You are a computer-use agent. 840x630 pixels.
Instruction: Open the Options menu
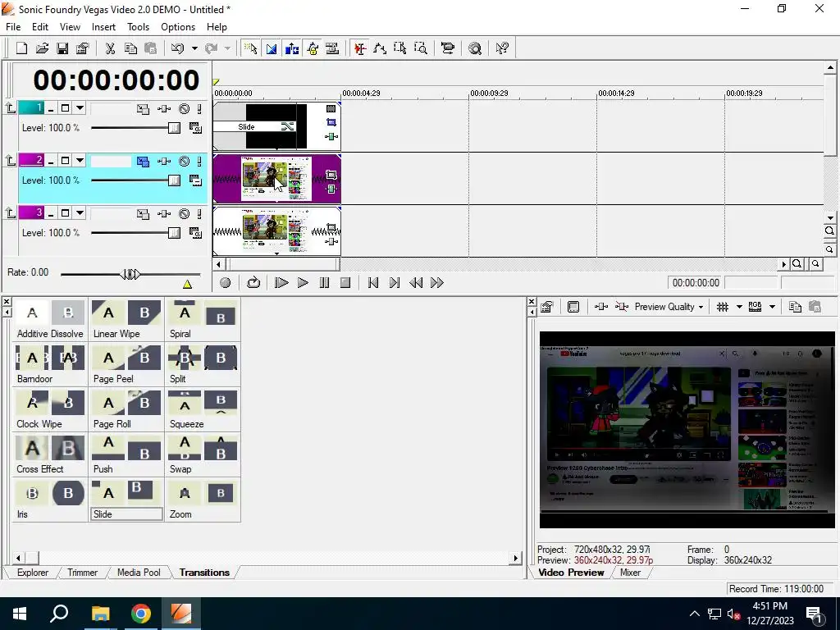click(x=178, y=27)
